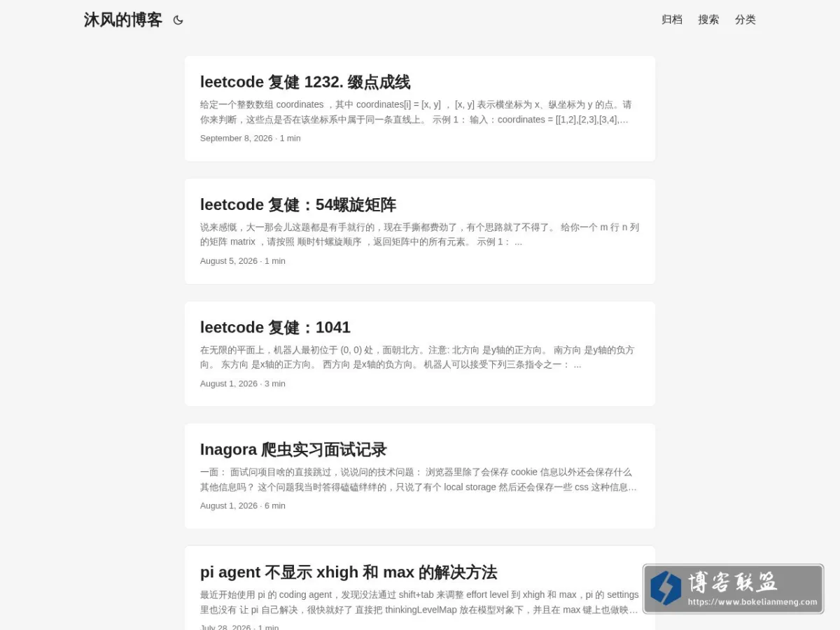The width and height of the screenshot is (840, 630).
Task: Click the Inagora interview cookie summary text
Action: pyautogui.click(x=419, y=479)
